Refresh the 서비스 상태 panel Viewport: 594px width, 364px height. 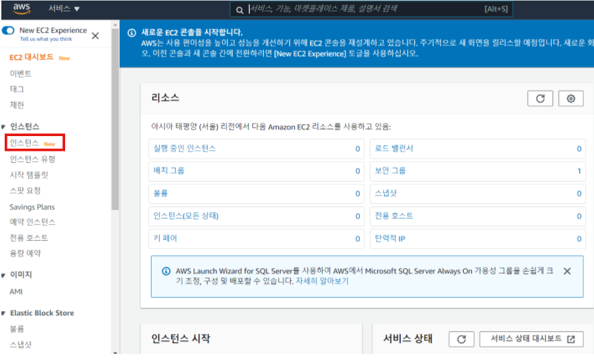(461, 339)
